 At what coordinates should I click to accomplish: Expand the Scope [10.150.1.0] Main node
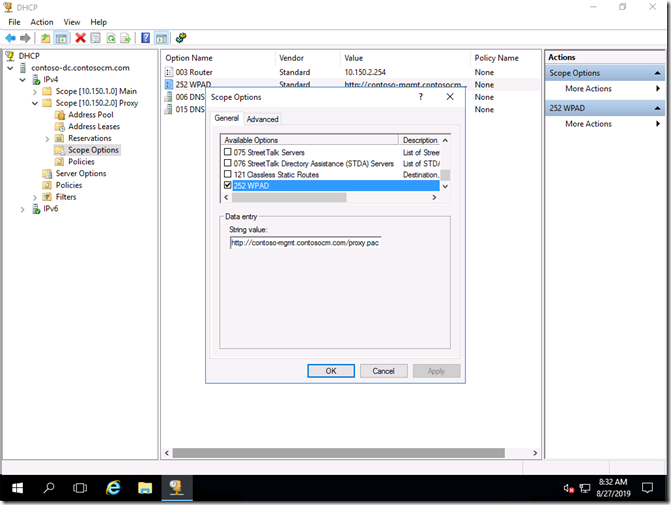click(35, 91)
